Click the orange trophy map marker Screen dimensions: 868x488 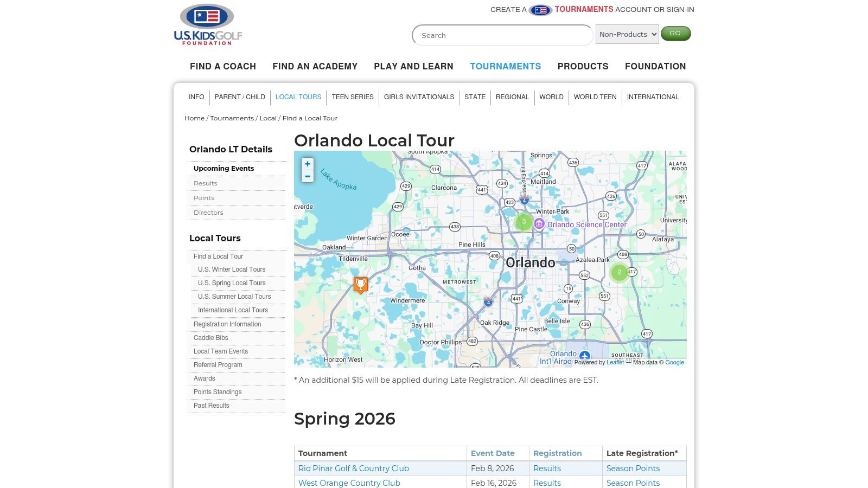(361, 284)
